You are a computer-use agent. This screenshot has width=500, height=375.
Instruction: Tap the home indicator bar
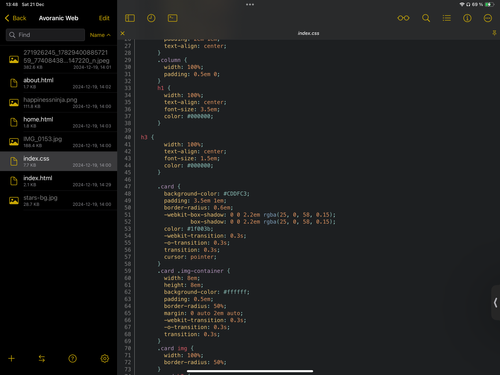[x=250, y=371]
